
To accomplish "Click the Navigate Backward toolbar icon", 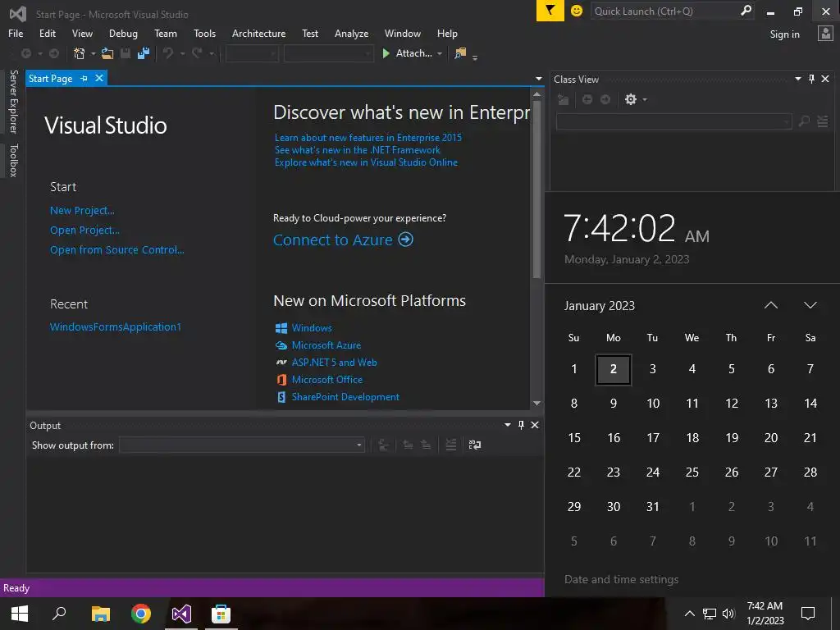I will pos(25,53).
